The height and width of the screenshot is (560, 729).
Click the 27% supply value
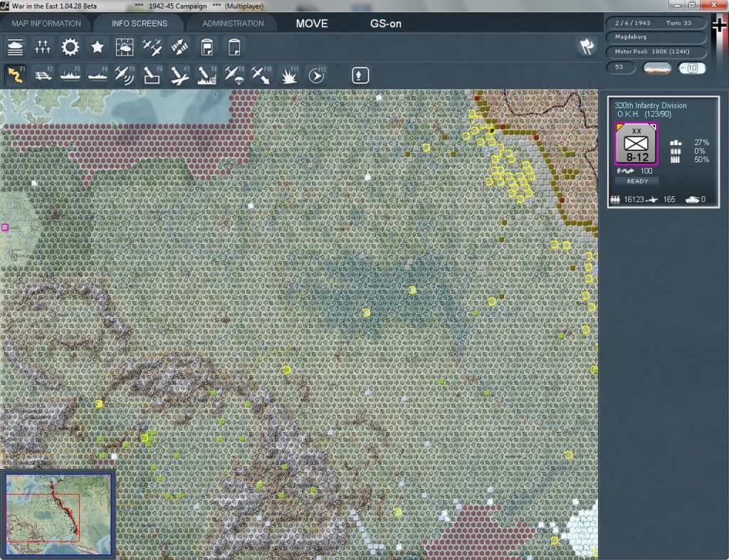pos(701,142)
